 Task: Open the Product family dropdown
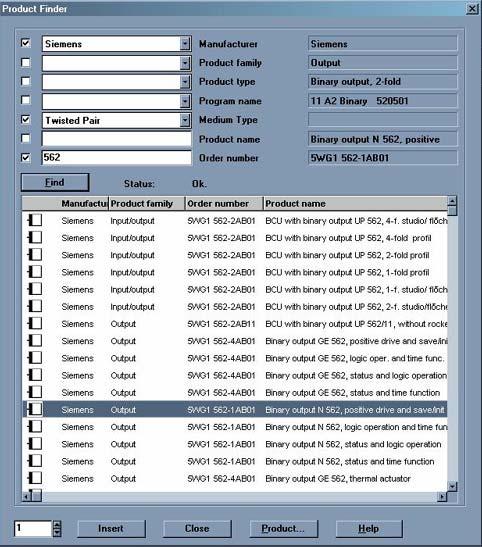coord(185,63)
